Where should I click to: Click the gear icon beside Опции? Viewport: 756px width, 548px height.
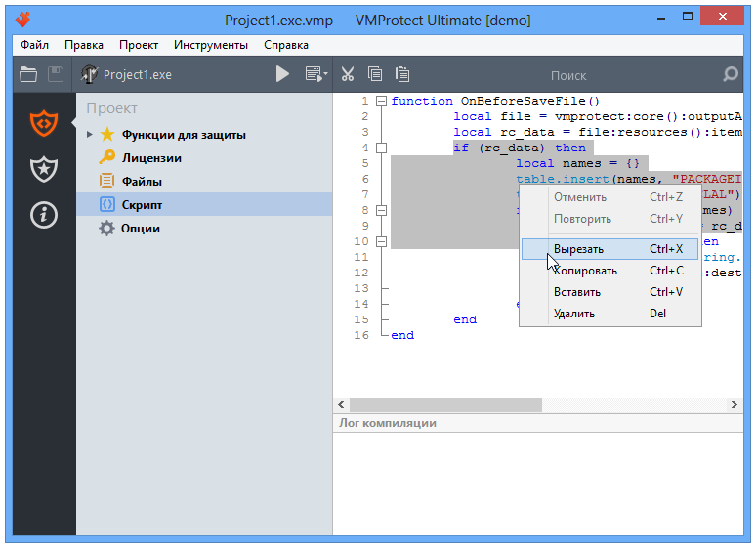click(106, 229)
